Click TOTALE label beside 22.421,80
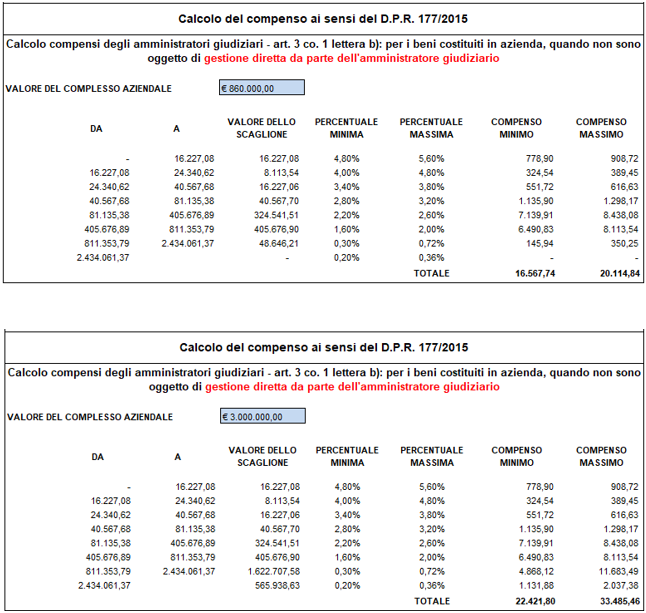Viewport: 646px width, 613px height. [x=432, y=601]
